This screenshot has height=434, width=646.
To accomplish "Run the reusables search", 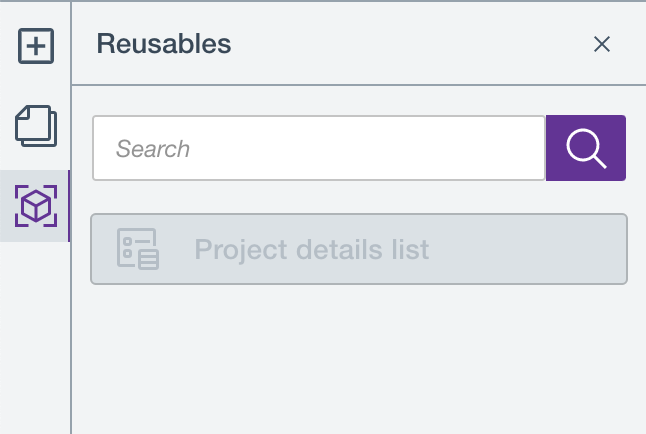I will click(x=585, y=149).
